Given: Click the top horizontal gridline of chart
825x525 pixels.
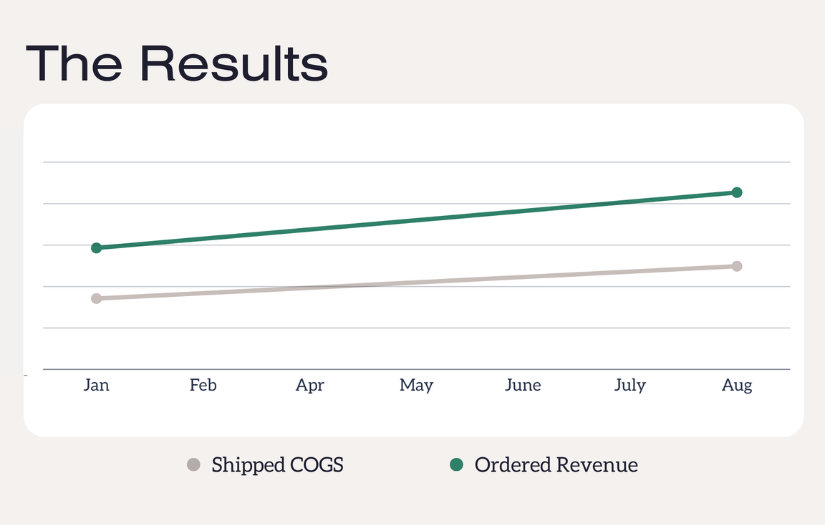Looking at the screenshot, I should (x=417, y=162).
